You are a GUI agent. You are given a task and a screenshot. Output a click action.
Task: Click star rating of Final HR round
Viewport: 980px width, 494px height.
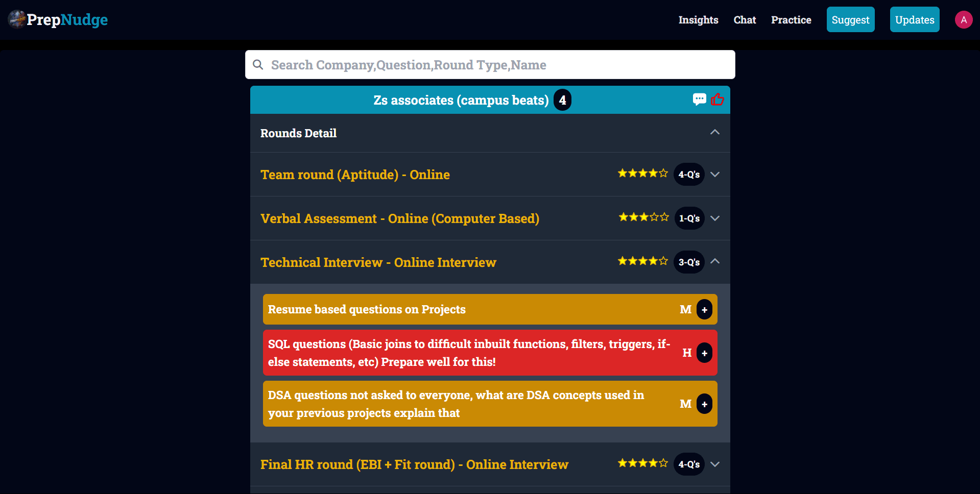point(643,463)
